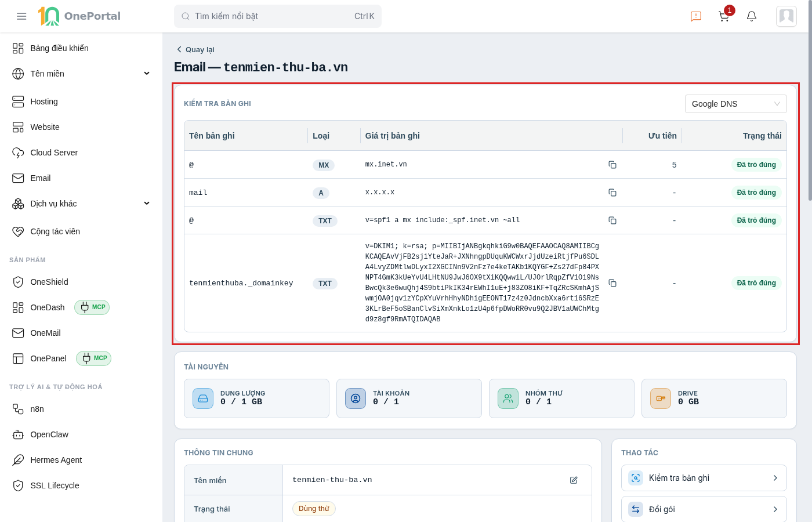Click the MCP badge next to OneDash

point(92,307)
